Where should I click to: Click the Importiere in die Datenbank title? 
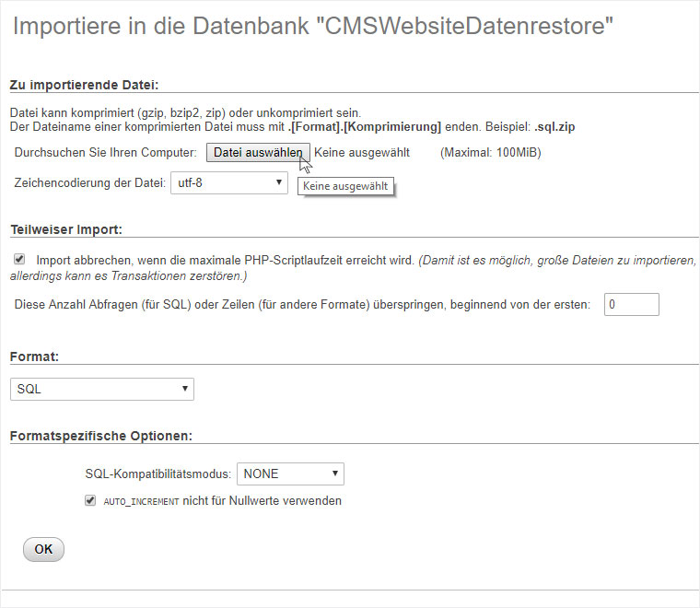click(x=313, y=26)
